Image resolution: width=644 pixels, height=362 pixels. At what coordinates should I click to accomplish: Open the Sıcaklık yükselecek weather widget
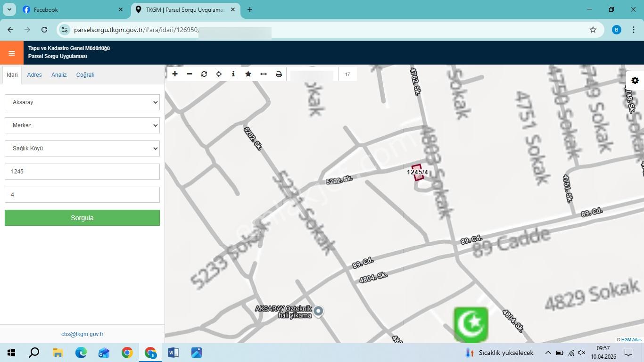pos(499,353)
